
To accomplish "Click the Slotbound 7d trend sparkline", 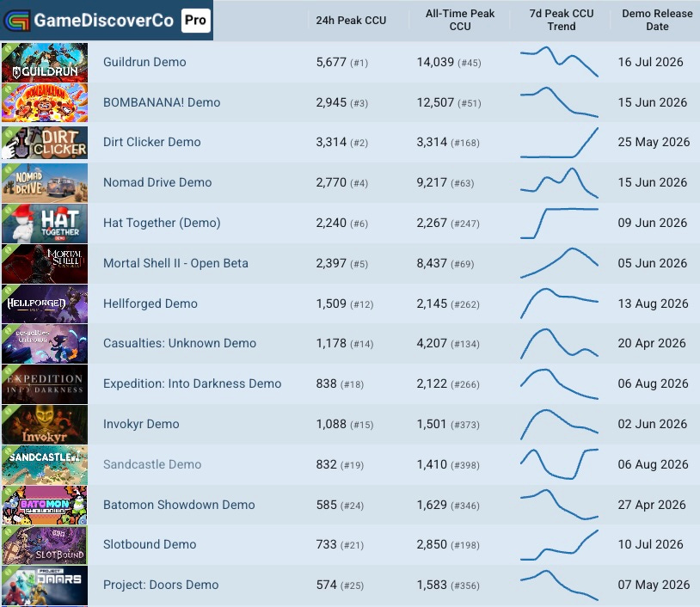I will point(559,544).
